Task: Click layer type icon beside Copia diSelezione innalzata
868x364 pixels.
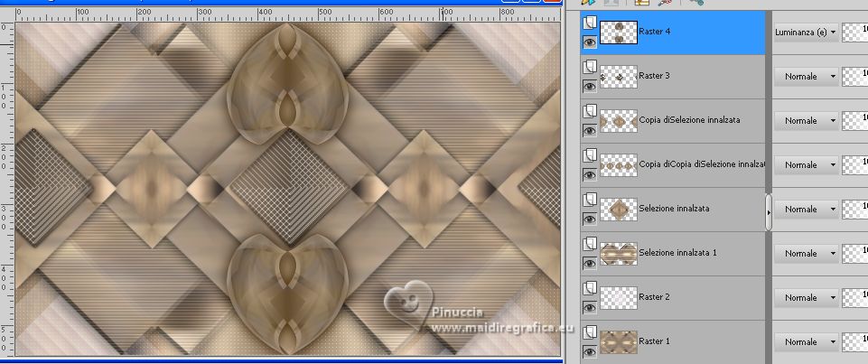Action: (590, 111)
